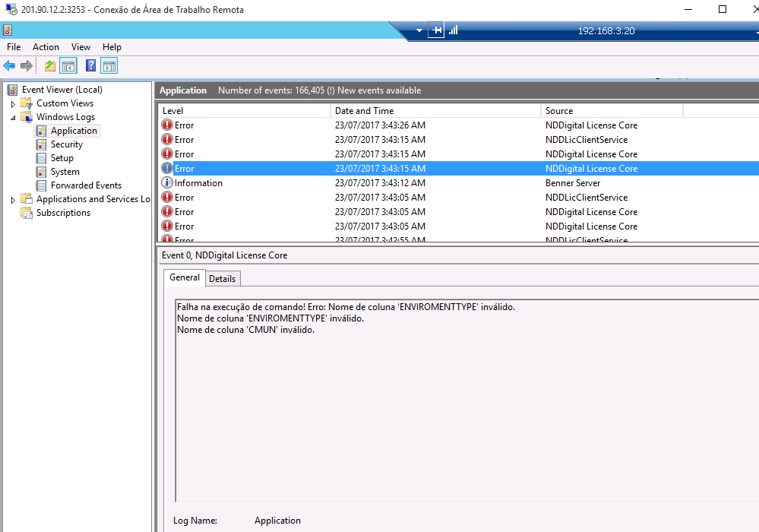Switch to the Details tab
The image size is (759, 532).
click(222, 279)
